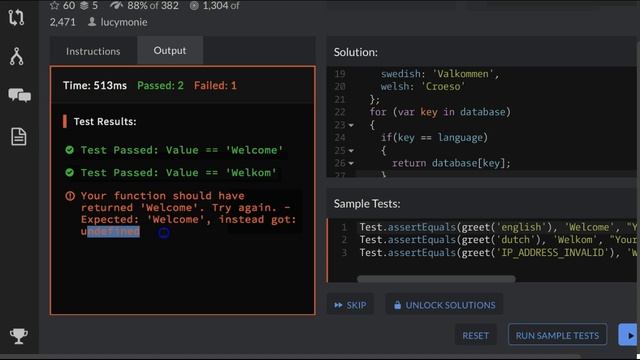Image resolution: width=640 pixels, height=360 pixels.
Task: Place cursor on 'return database[key];' line
Action: pyautogui.click(x=451, y=163)
